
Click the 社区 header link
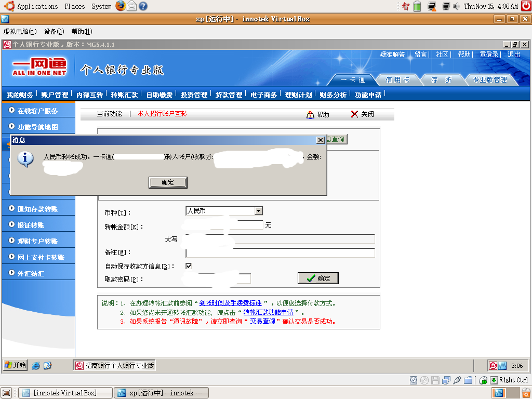pyautogui.click(x=442, y=54)
